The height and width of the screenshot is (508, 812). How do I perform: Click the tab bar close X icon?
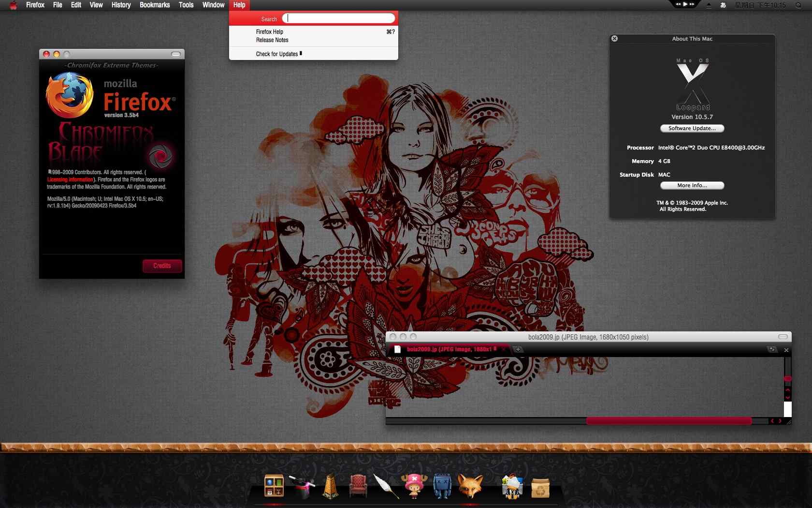tap(786, 350)
